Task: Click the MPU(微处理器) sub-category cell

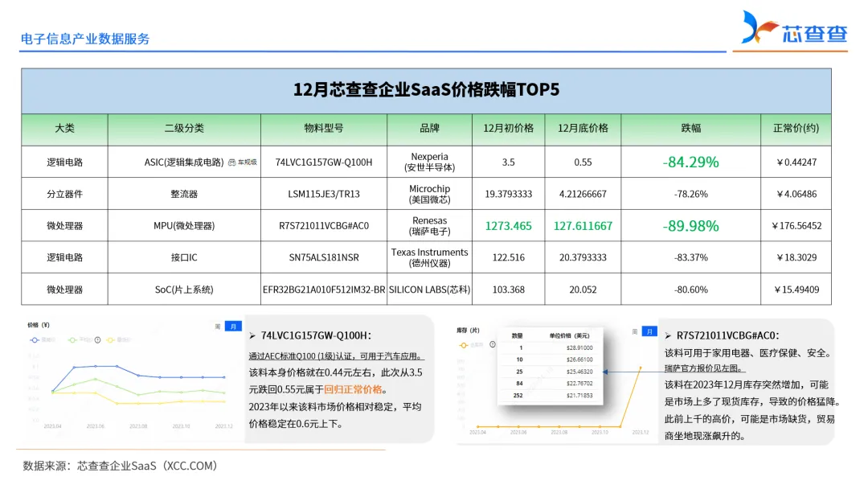Action: coord(184,226)
